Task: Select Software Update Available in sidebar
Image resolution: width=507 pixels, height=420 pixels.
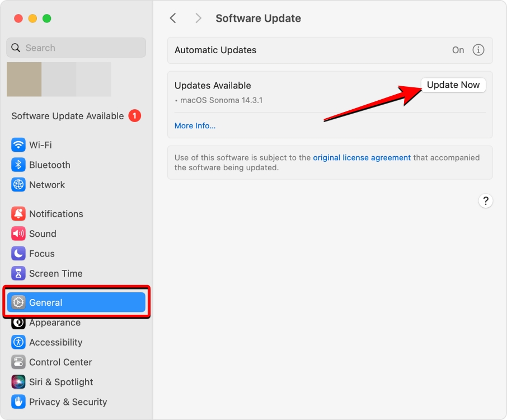Action: tap(67, 116)
